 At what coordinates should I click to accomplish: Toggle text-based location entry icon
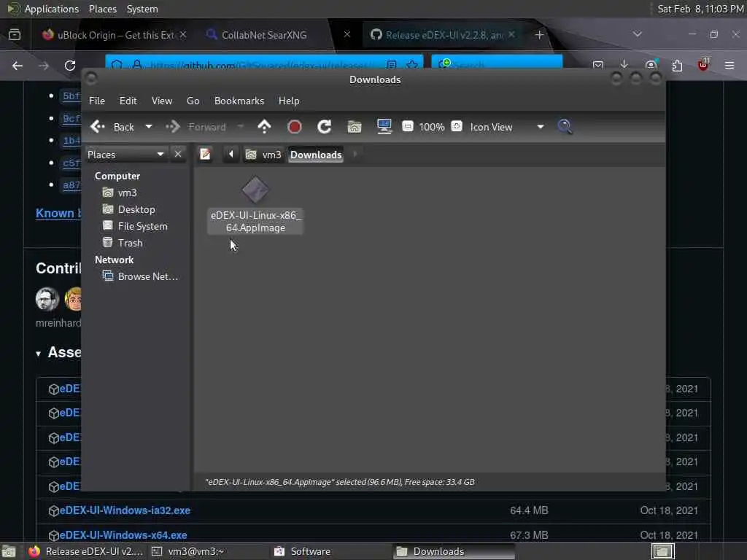[x=205, y=155]
